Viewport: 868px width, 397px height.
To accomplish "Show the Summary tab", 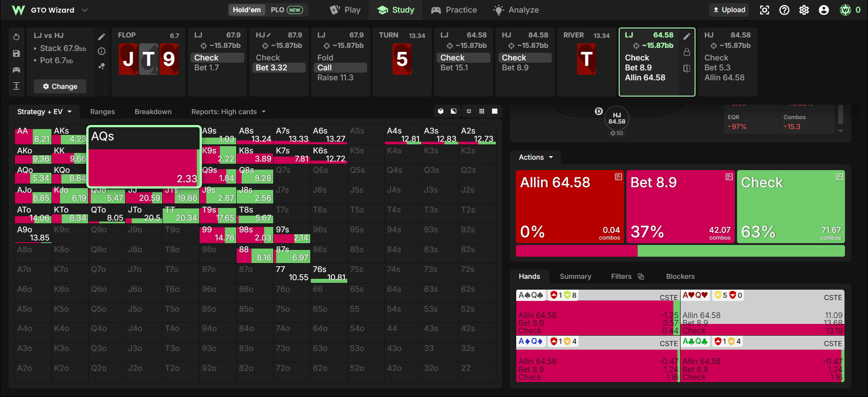I will tap(575, 277).
